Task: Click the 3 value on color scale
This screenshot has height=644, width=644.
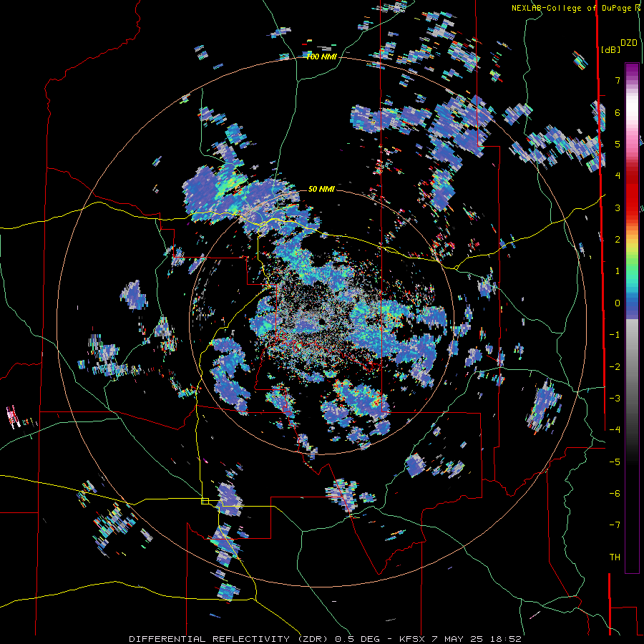Action: tap(618, 208)
